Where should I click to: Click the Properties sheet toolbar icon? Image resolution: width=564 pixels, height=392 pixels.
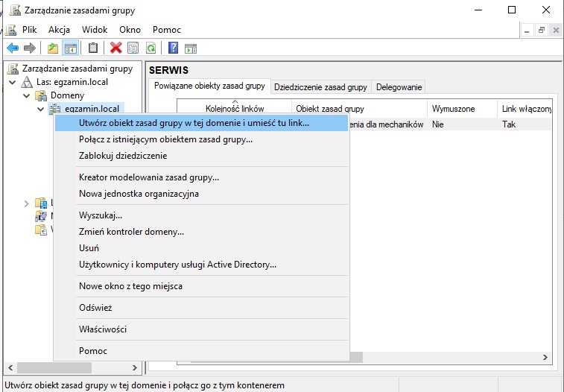tap(133, 48)
